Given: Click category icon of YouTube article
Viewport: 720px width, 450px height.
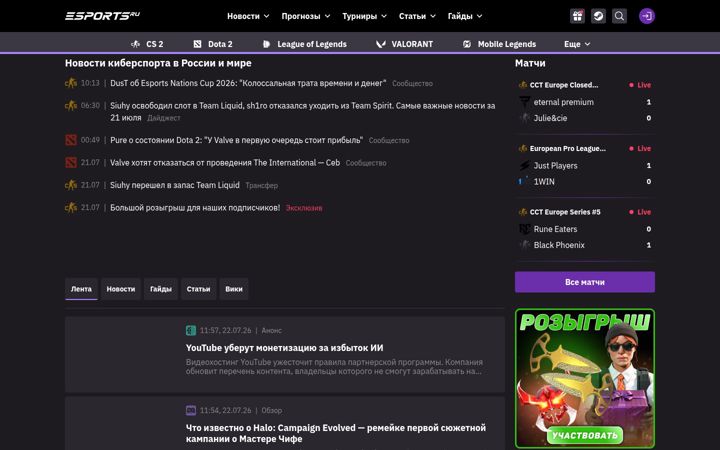Looking at the screenshot, I should coord(191,330).
